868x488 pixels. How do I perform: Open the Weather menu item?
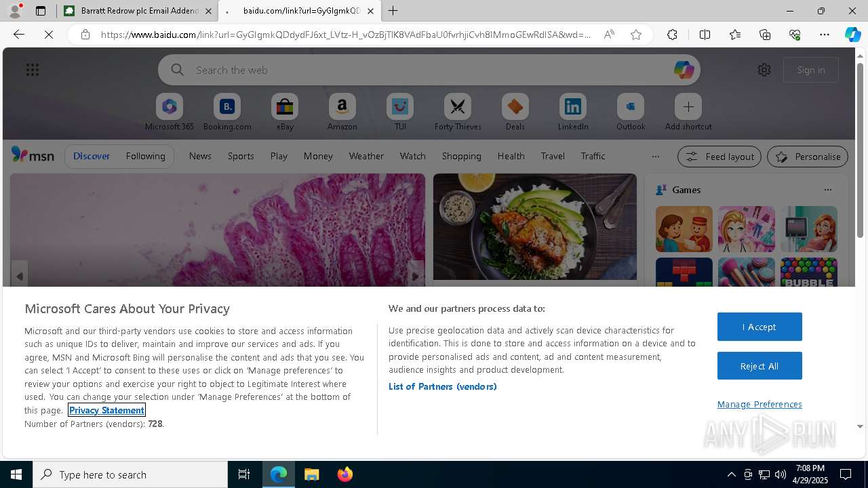366,156
